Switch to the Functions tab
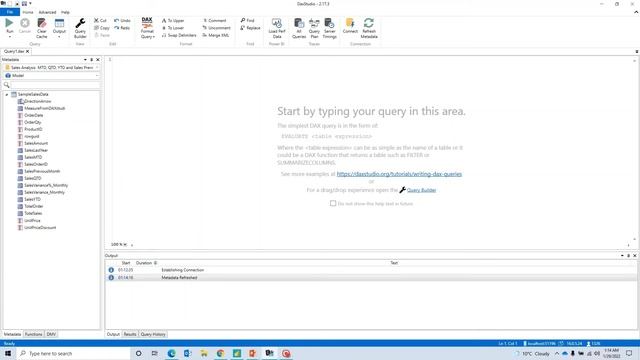640x360 pixels. [x=33, y=334]
